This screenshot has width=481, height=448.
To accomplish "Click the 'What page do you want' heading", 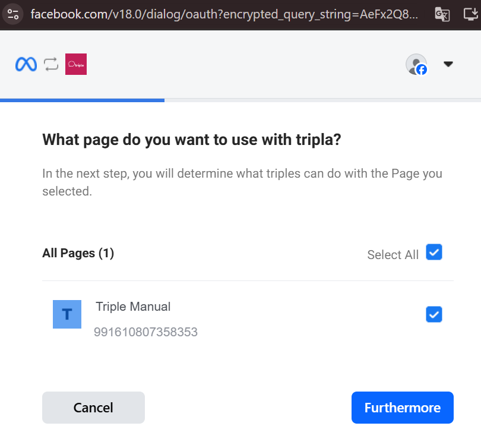I will [x=192, y=140].
